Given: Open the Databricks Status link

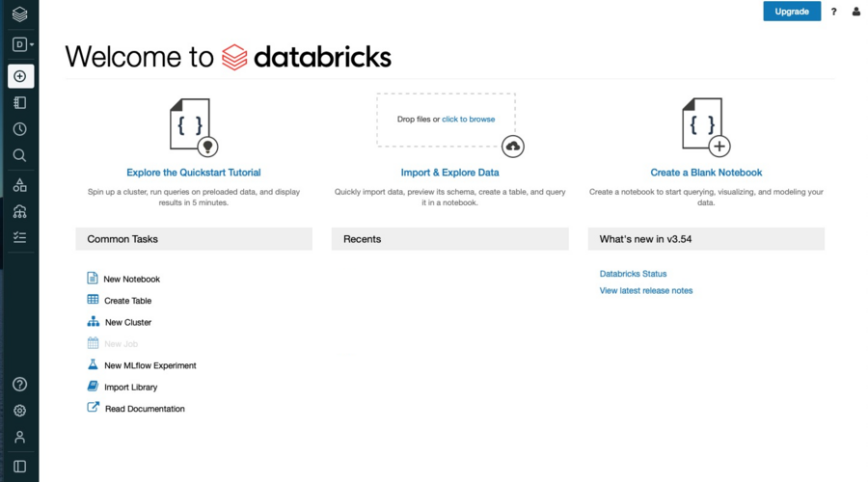Looking at the screenshot, I should click(x=633, y=274).
